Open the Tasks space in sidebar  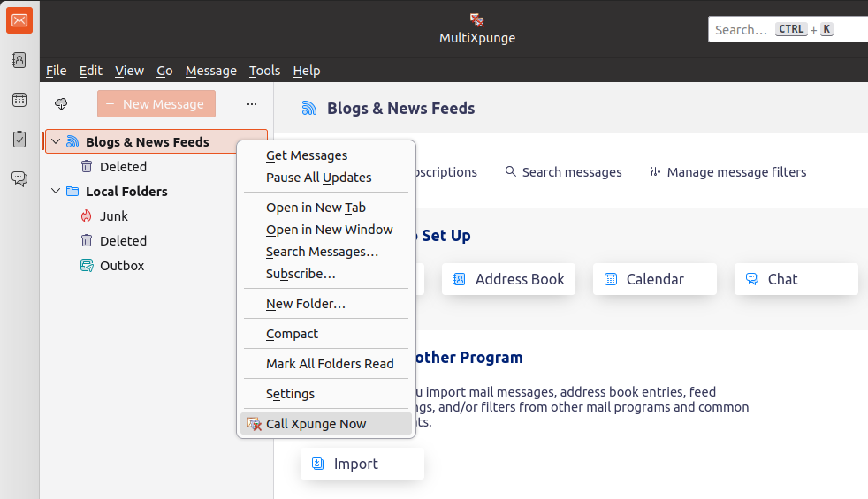(19, 139)
